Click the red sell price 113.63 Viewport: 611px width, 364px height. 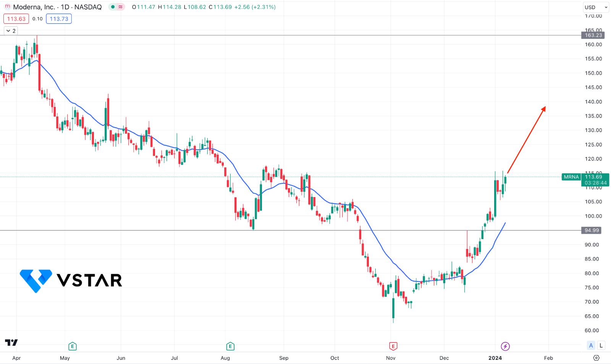16,19
